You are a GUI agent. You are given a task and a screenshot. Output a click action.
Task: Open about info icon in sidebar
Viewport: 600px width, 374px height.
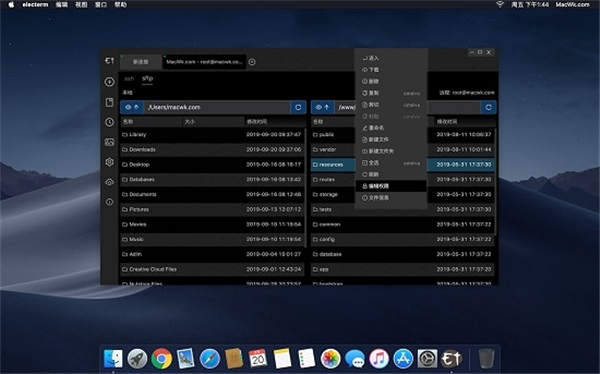click(x=109, y=202)
